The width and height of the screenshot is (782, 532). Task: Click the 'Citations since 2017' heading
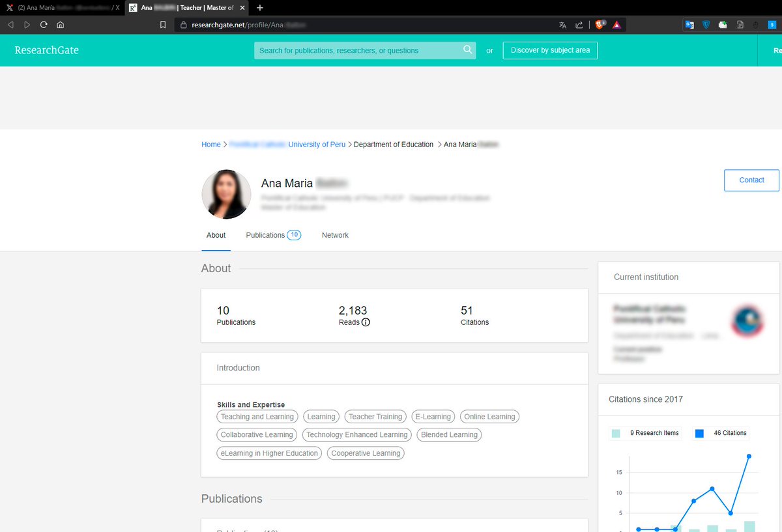646,399
